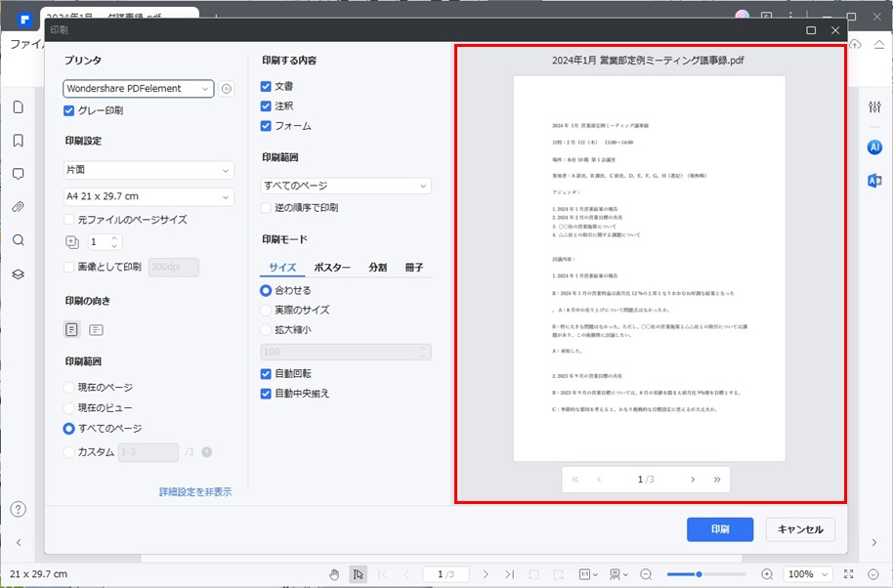Open the すべてのページ print range dropdown
Screen dimensions: 893x588
(346, 186)
